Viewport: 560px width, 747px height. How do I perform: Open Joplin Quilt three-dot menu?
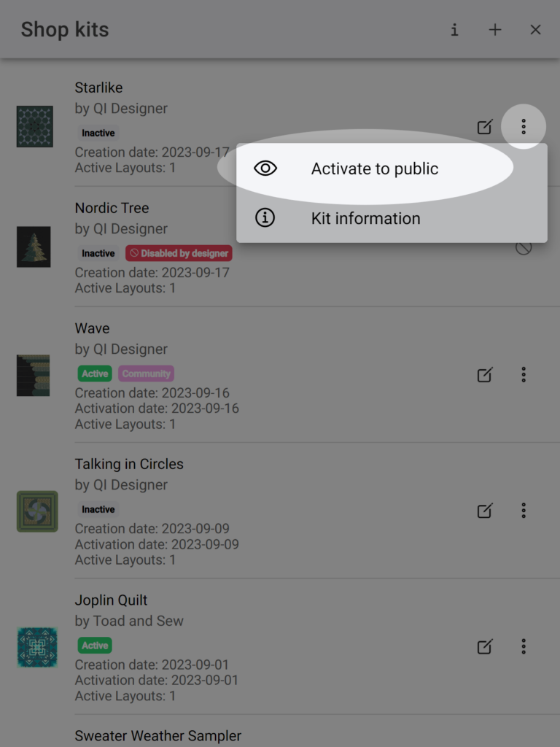pyautogui.click(x=524, y=646)
